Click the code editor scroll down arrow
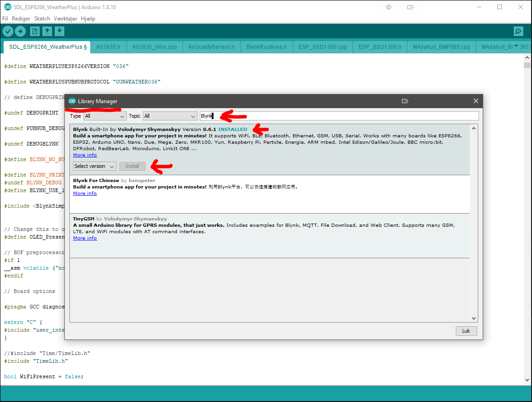The height and width of the screenshot is (402, 532). tap(527, 380)
